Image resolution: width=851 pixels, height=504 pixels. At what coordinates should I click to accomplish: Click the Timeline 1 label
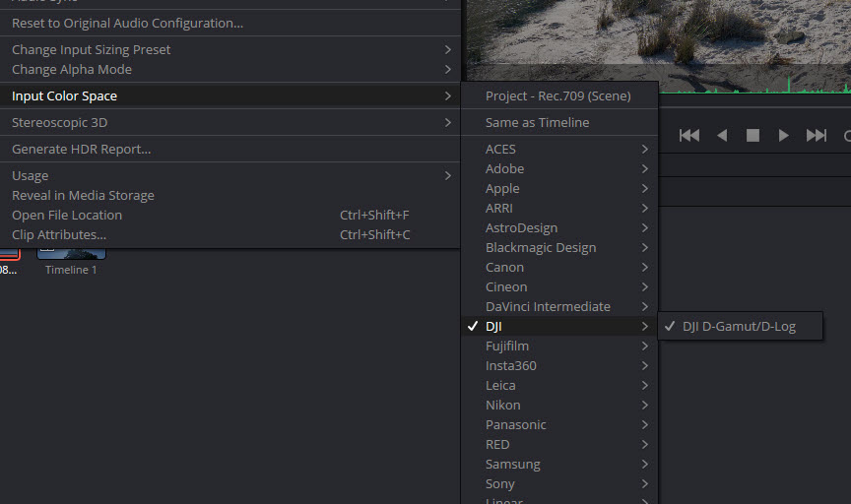click(71, 270)
